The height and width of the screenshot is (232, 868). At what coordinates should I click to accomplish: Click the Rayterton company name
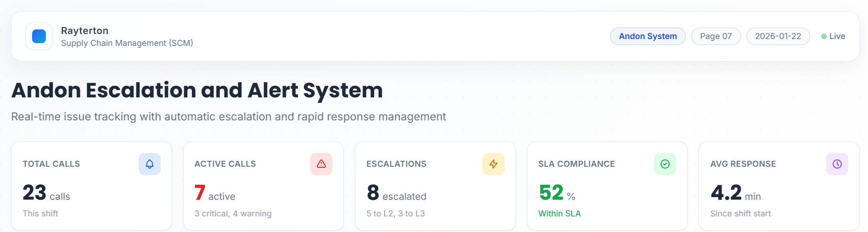(84, 31)
